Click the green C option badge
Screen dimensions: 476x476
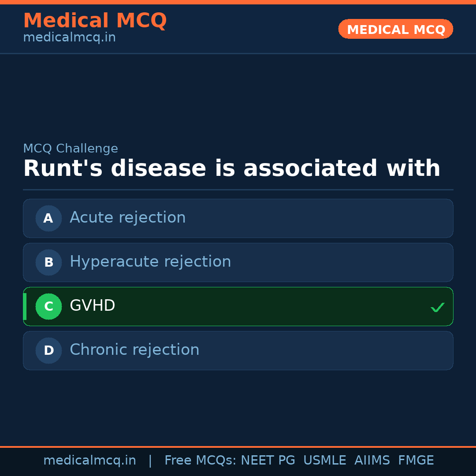(x=48, y=306)
